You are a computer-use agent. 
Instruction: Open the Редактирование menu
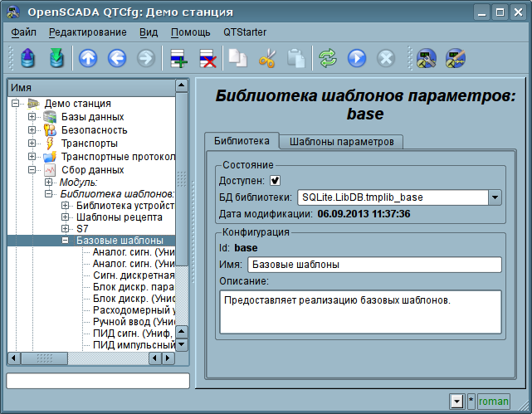pos(87,32)
